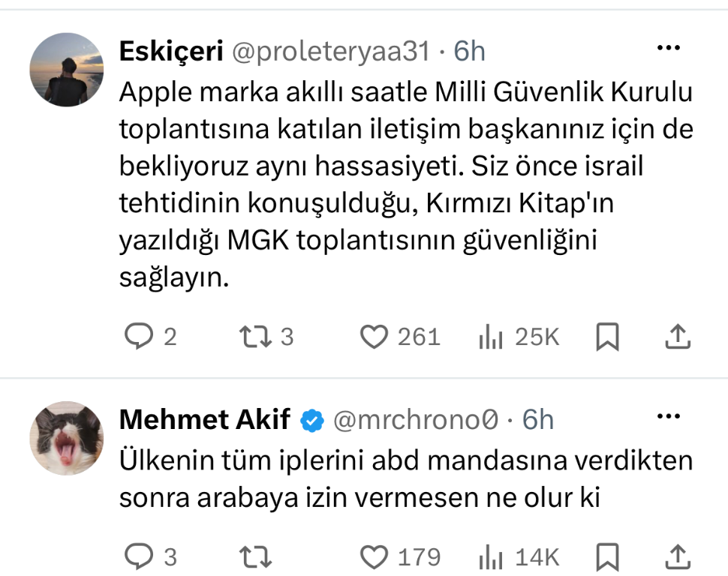Open Eskiçeri's profile picture
The height and width of the screenshot is (576, 728).
coord(66,70)
